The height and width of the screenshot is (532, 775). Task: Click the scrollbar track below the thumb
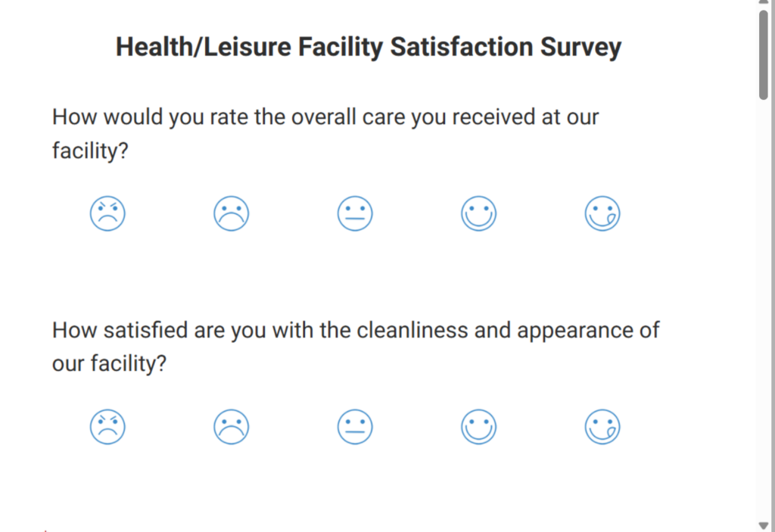click(764, 303)
